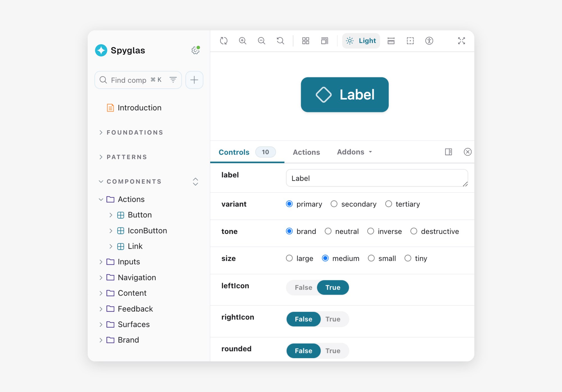Screen dimensions: 562x392
Task: Select the primary variant radio
Action: click(x=289, y=204)
